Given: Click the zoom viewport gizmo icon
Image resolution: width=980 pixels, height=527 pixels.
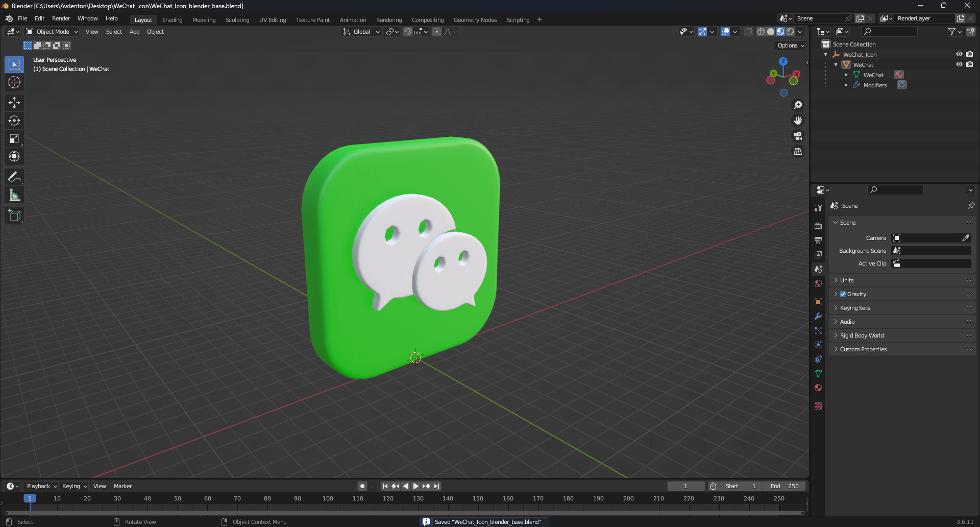Looking at the screenshot, I should (x=798, y=105).
